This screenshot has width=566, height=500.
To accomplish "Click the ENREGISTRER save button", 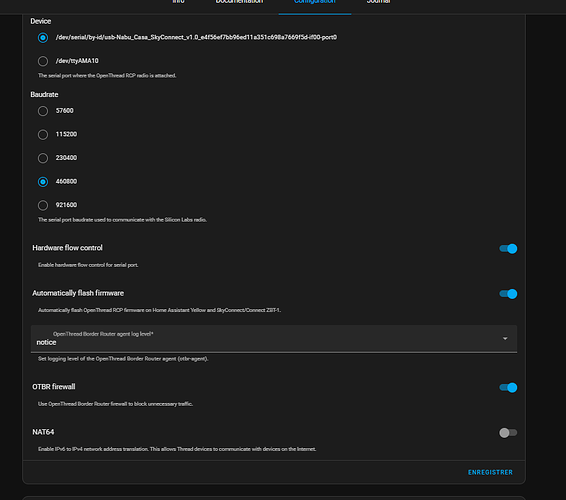I will coord(490,472).
